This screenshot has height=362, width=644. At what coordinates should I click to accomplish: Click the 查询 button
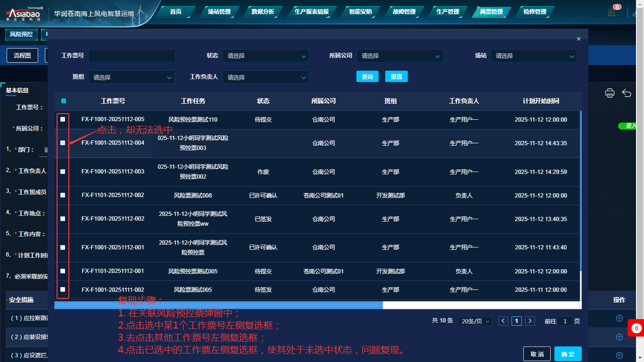coord(367,77)
